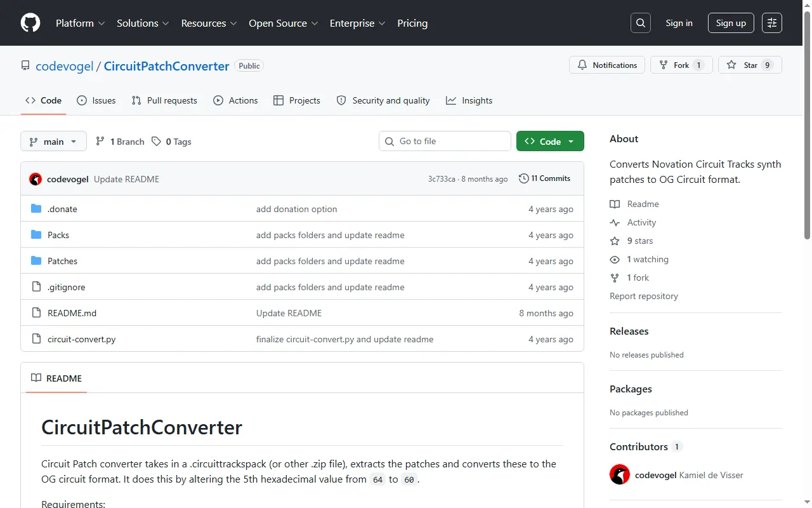Switch to the Code tab

43,100
